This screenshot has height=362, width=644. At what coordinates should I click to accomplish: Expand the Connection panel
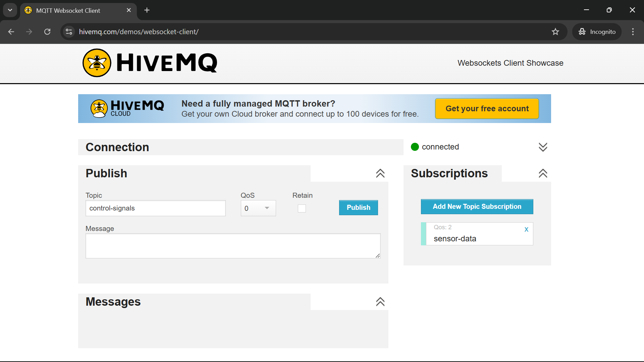(x=543, y=147)
